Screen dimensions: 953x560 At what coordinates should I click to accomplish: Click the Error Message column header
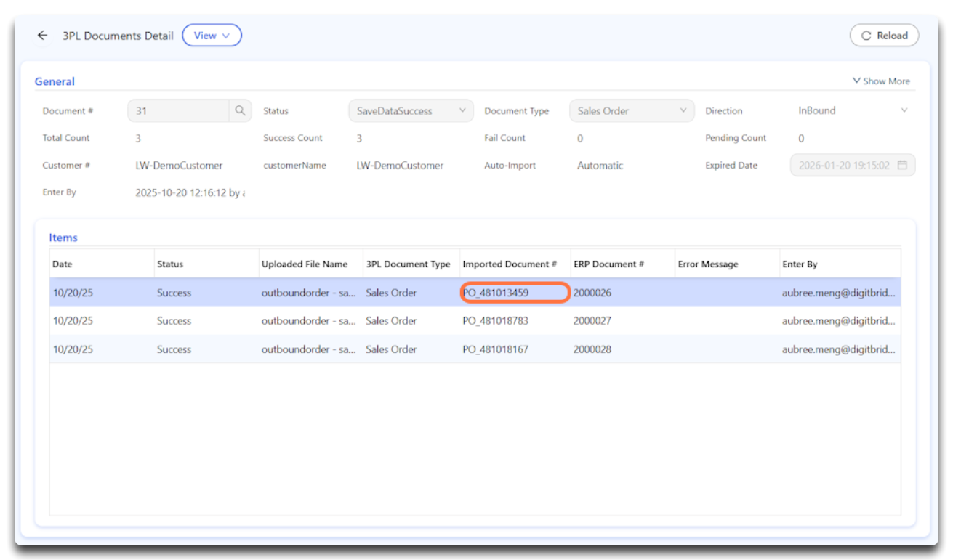coord(707,264)
